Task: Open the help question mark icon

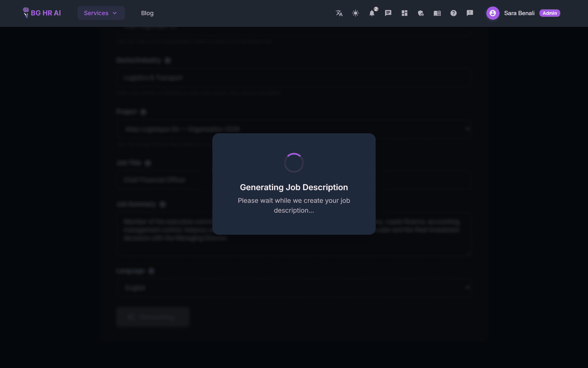Action: (453, 13)
